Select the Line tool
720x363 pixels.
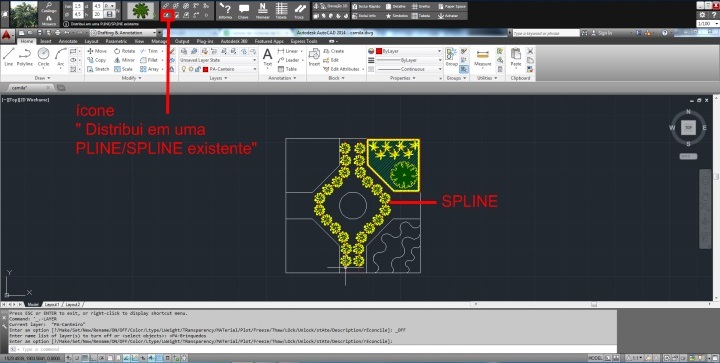point(8,57)
